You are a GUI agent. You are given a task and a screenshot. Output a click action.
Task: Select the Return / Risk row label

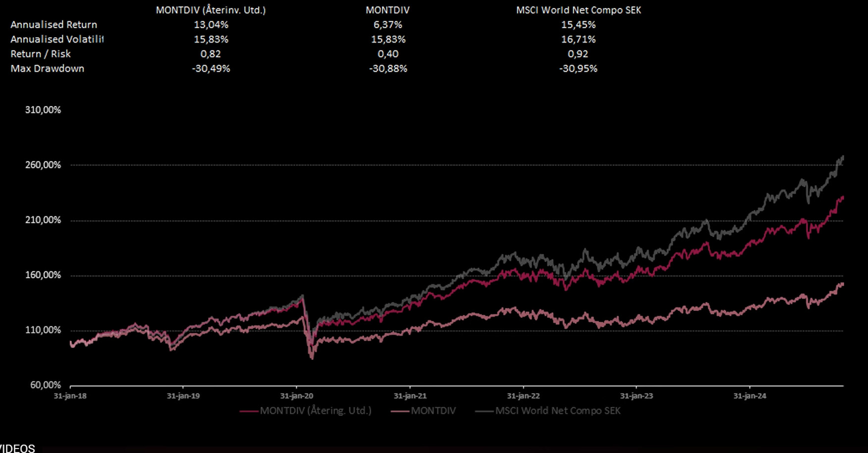coord(41,54)
